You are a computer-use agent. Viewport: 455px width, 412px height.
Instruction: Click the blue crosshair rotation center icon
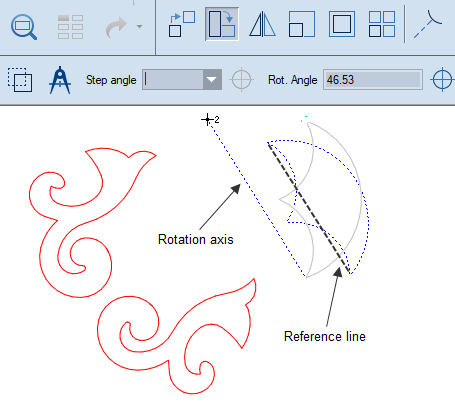click(442, 80)
